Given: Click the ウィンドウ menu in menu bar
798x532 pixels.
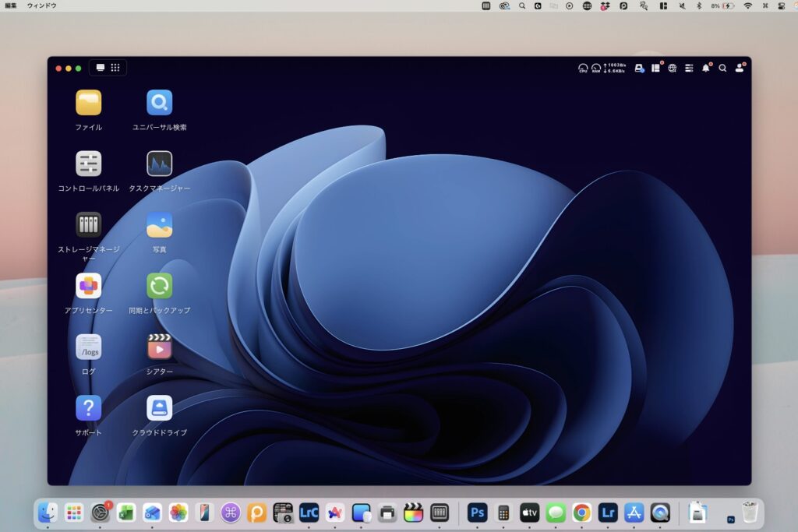Looking at the screenshot, I should click(x=41, y=5).
